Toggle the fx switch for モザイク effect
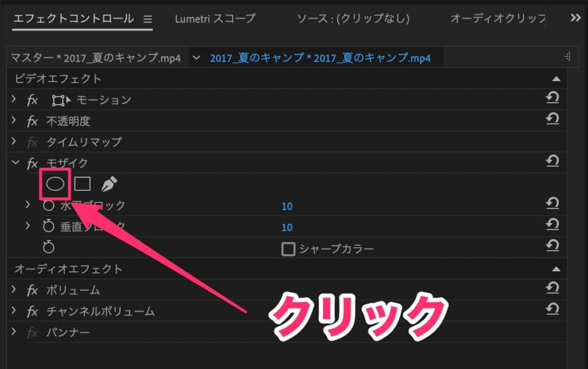This screenshot has height=369, width=588. point(32,163)
